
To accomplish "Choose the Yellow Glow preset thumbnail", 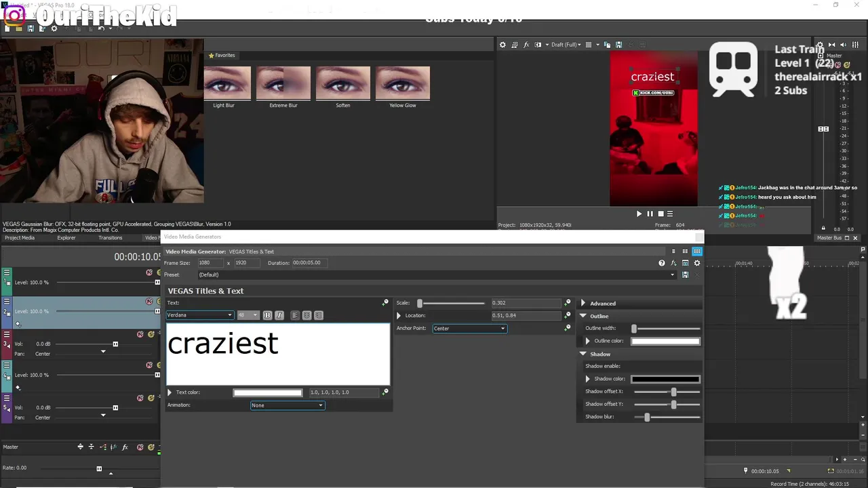I will click(403, 83).
